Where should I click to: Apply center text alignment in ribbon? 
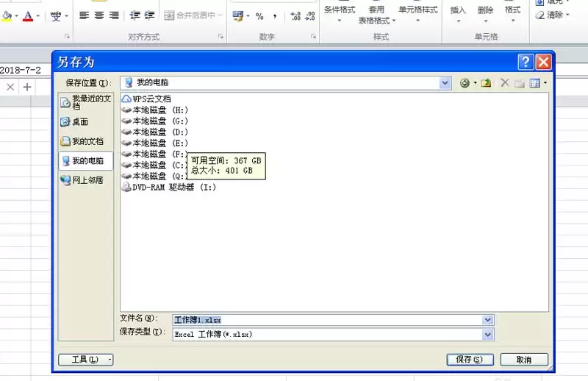tap(99, 15)
